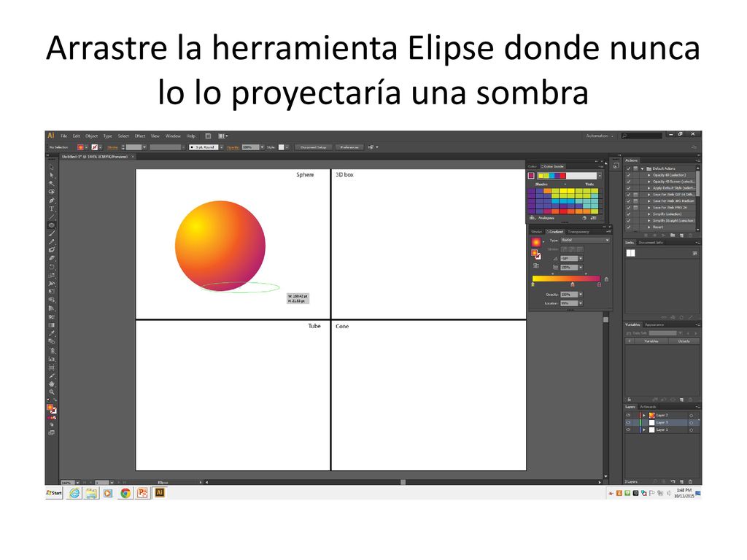
Task: Select the Type tool
Action: pyautogui.click(x=52, y=209)
